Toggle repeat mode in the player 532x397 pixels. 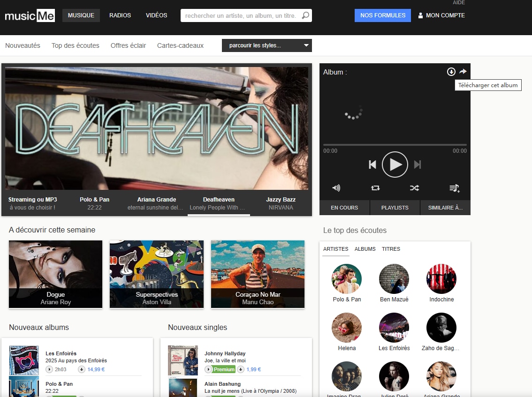(375, 188)
